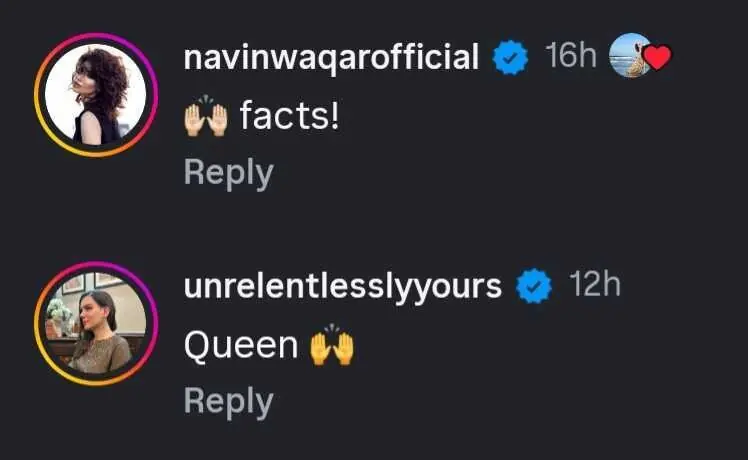
Task: Visit the navinwaqarofficial username link
Action: click(x=332, y=59)
